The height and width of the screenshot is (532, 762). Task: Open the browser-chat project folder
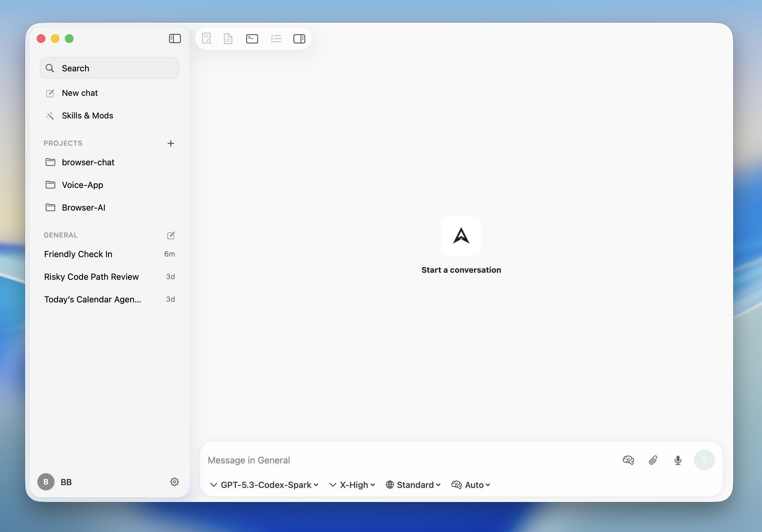[x=88, y=162]
